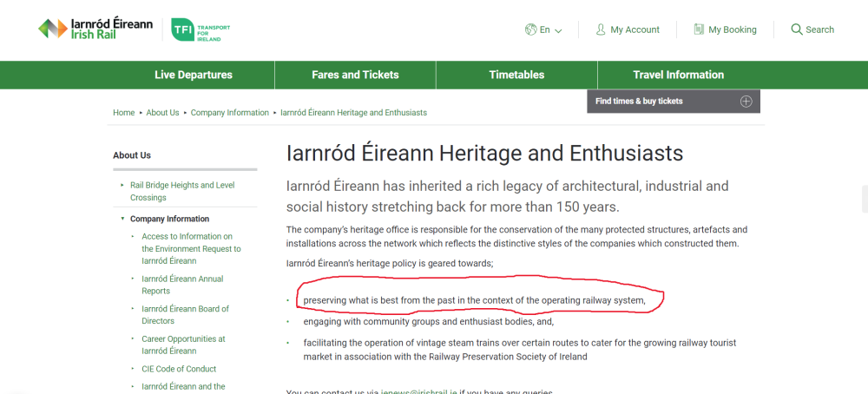Click the Search magnifying glass icon
The height and width of the screenshot is (394, 868).
coord(797,30)
